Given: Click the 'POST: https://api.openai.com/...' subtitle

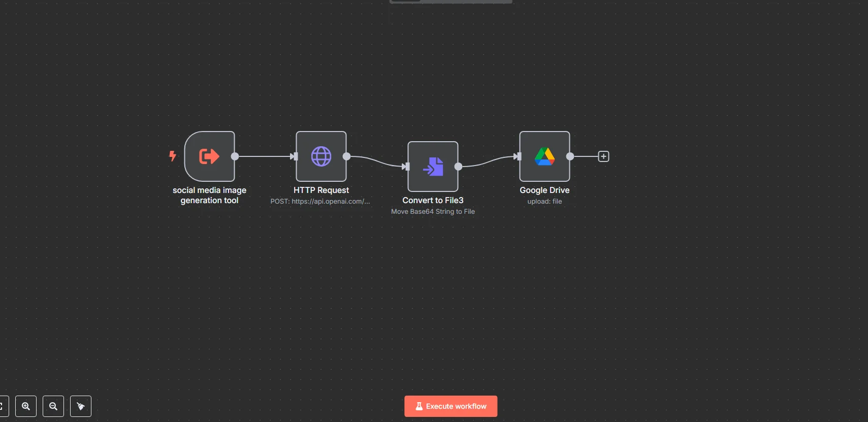Looking at the screenshot, I should pyautogui.click(x=320, y=202).
